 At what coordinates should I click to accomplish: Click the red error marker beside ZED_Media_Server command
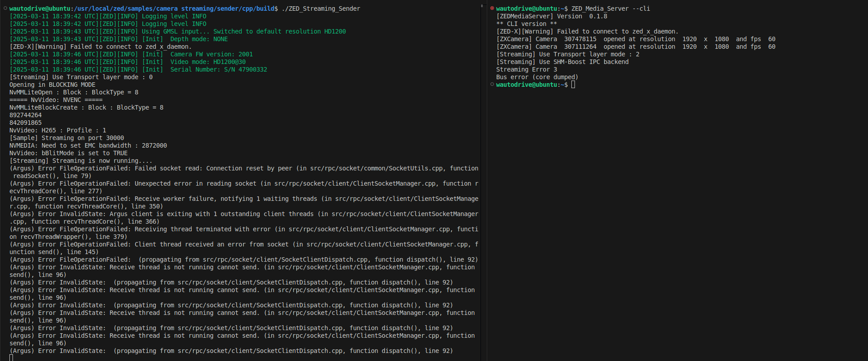(492, 8)
